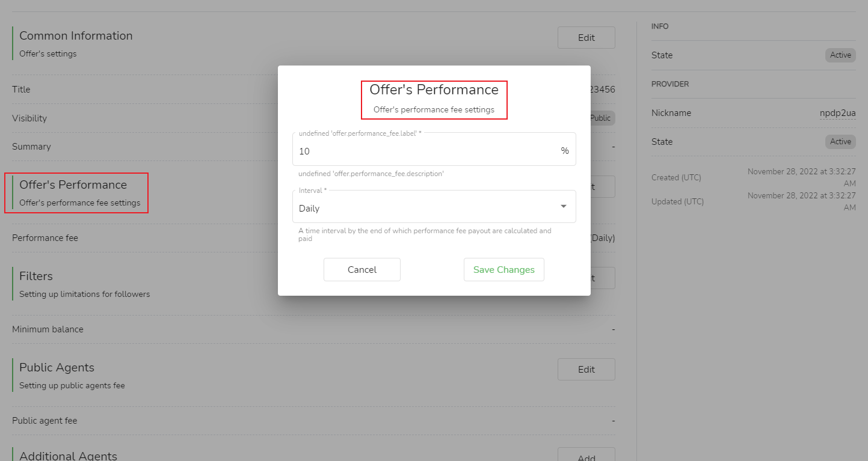Click the Common Information heading
The height and width of the screenshot is (461, 868).
click(x=76, y=36)
